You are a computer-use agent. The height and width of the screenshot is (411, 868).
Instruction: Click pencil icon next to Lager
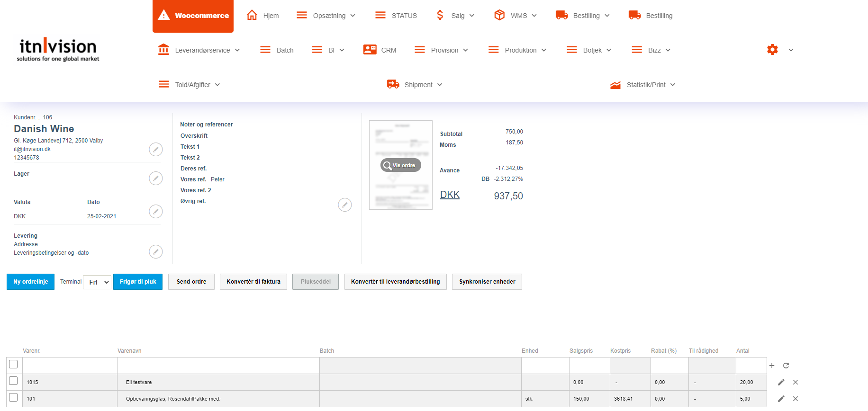pos(155,178)
